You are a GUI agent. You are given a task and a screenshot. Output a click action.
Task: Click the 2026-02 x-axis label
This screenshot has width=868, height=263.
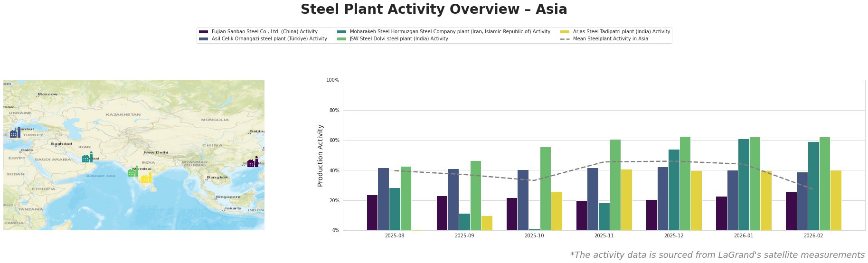(813, 235)
